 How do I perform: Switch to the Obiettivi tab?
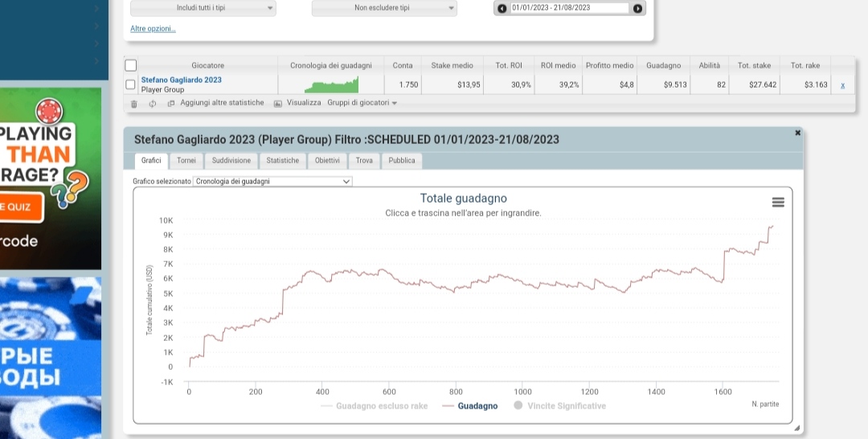(327, 161)
